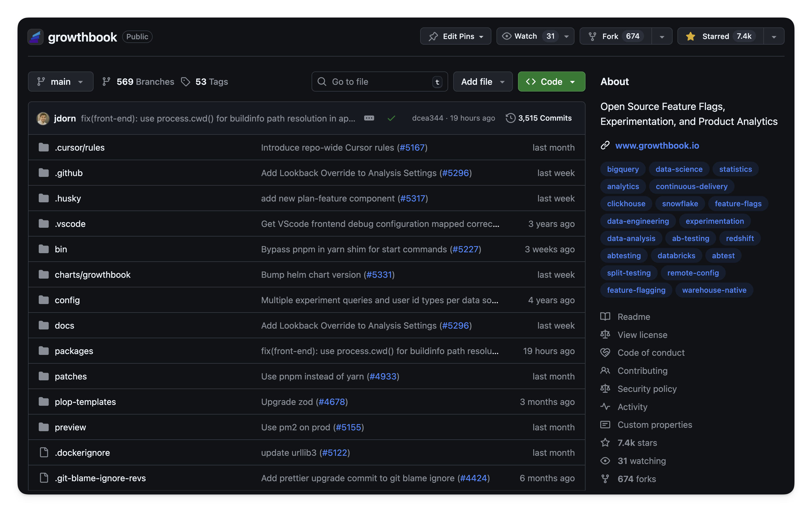Click the GrowthBook repository logo icon
Image resolution: width=812 pixels, height=512 pixels.
coord(35,37)
